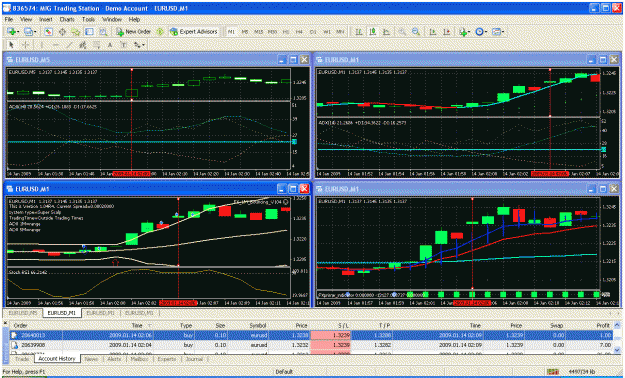Toggle Line Chart display mode

[386, 32]
